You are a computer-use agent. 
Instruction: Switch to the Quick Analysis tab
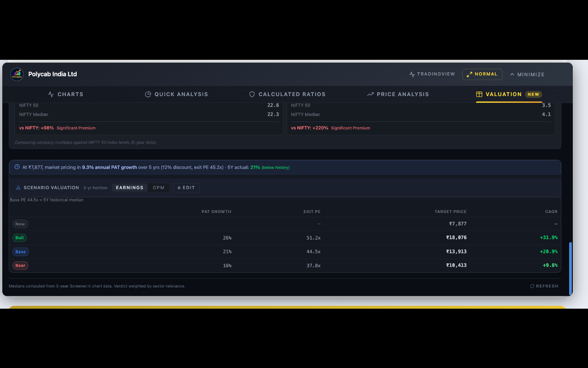coord(176,94)
